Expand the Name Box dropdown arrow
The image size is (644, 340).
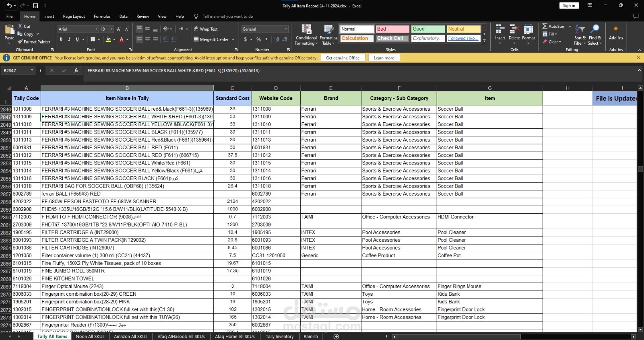(x=32, y=70)
